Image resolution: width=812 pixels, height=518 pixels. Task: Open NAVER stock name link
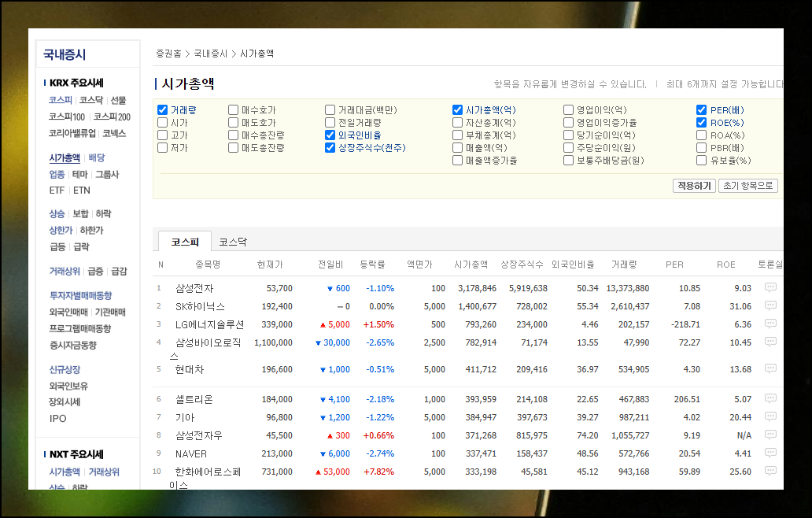(x=191, y=453)
